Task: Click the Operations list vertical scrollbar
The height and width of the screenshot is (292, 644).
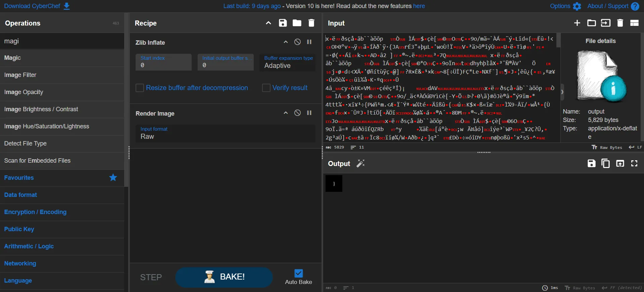Action: tap(126, 100)
